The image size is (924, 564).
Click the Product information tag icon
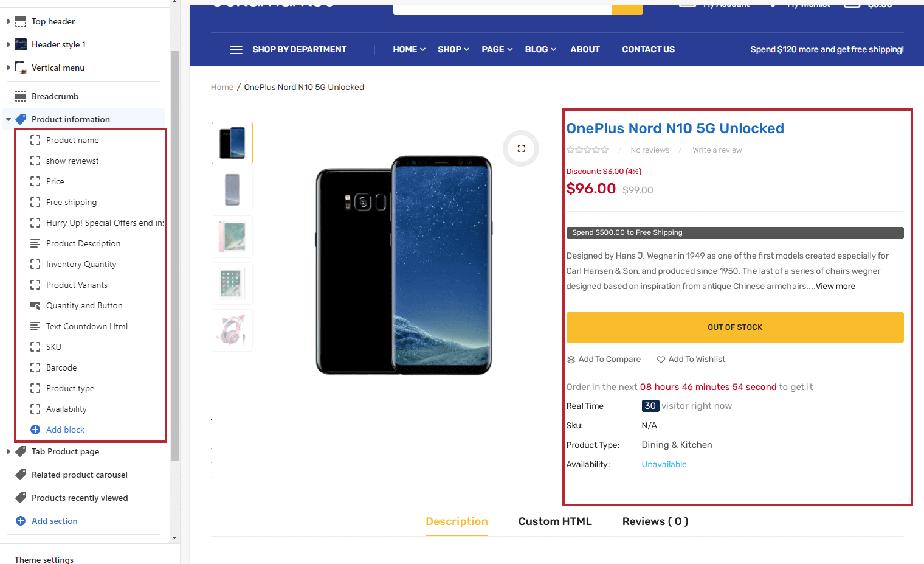pyautogui.click(x=21, y=119)
